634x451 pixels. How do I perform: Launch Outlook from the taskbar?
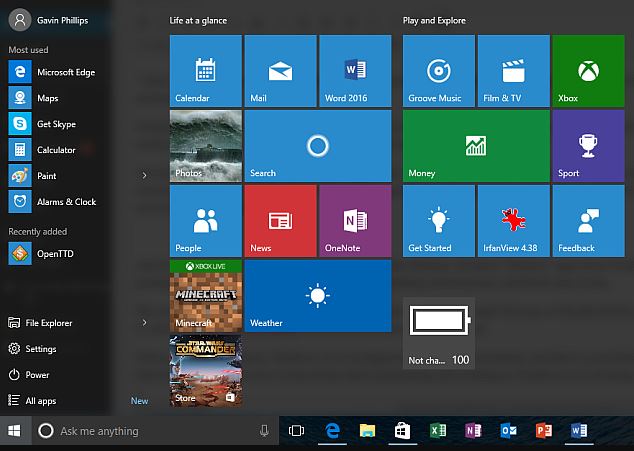[508, 431]
